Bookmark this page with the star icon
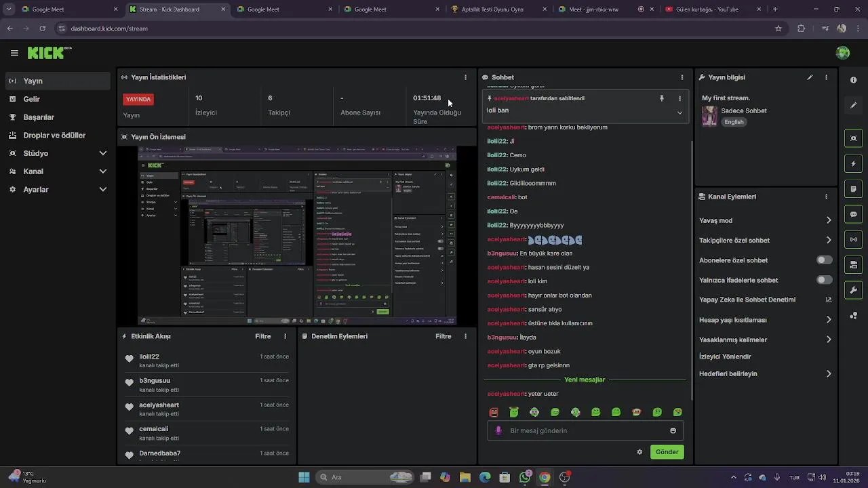This screenshot has height=488, width=868. pyautogui.click(x=778, y=28)
